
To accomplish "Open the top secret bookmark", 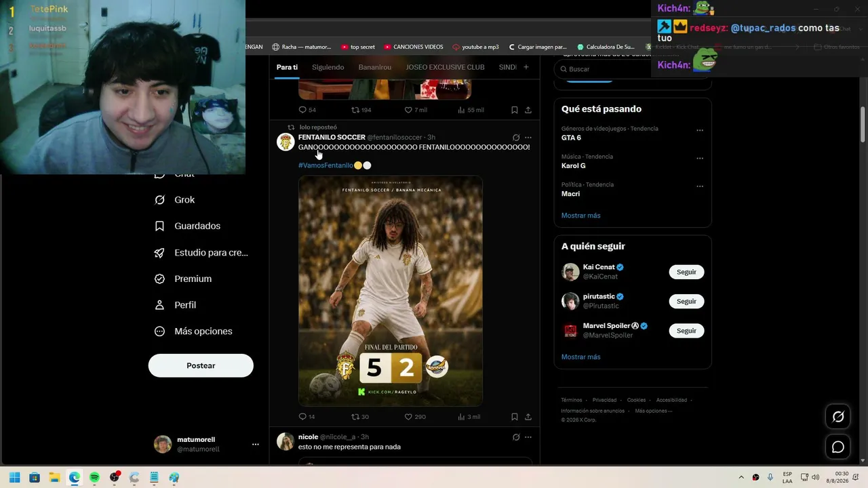I will coord(357,47).
